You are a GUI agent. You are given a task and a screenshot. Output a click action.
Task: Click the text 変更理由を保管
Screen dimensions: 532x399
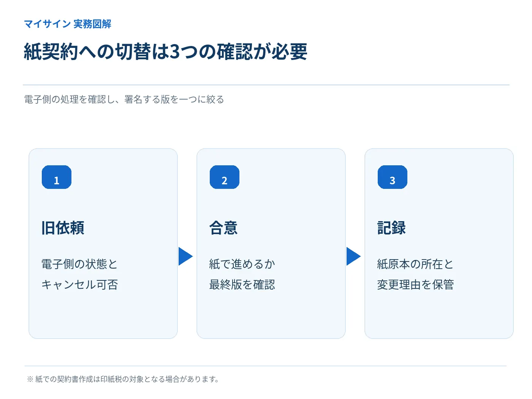click(415, 285)
